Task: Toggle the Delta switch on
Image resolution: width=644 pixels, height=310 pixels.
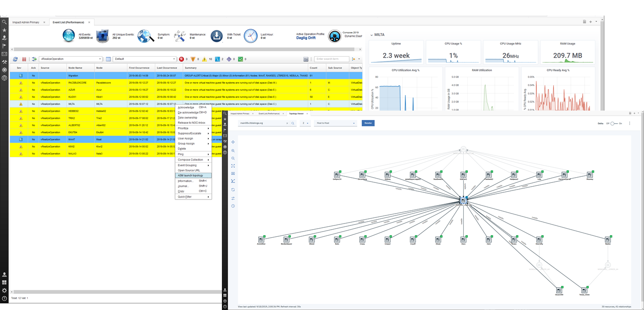Action: [x=614, y=123]
